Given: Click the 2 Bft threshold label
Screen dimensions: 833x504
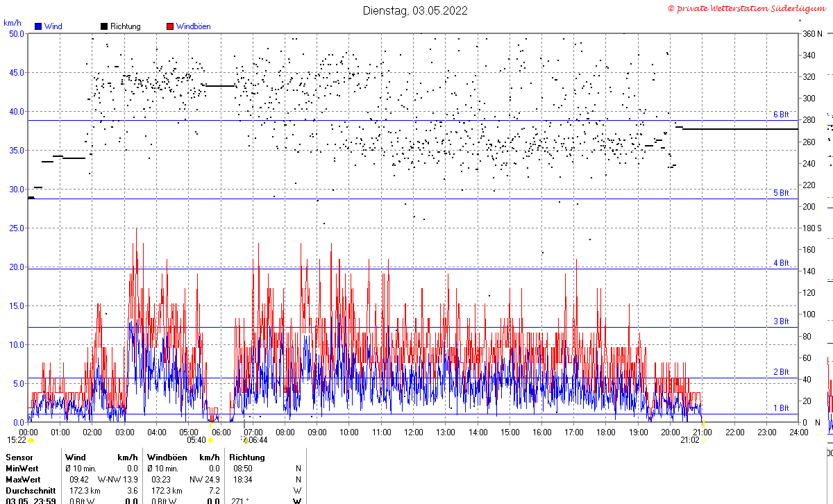Looking at the screenshot, I should (781, 372).
